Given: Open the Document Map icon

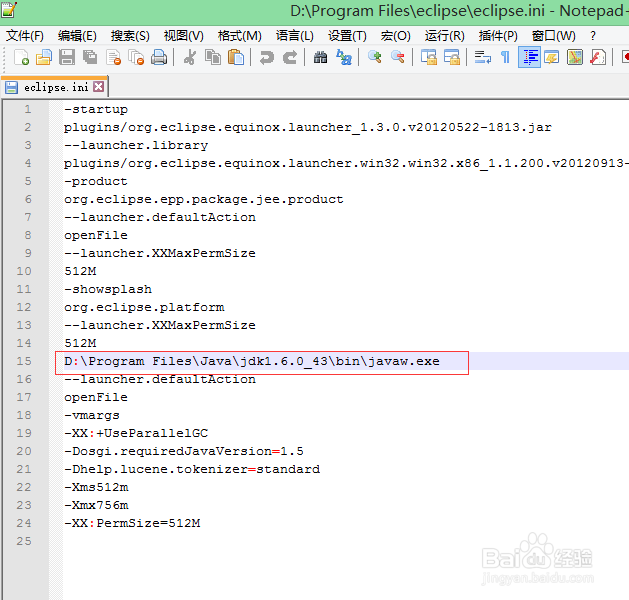Looking at the screenshot, I should (x=575, y=57).
